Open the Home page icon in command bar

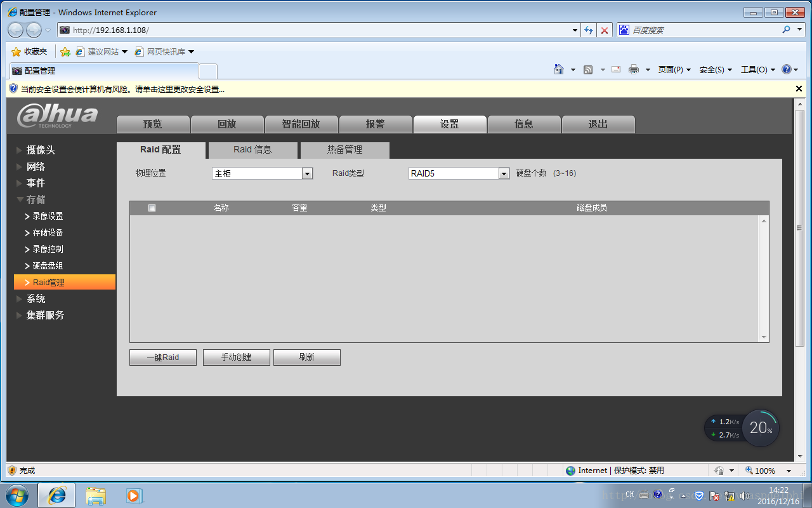click(559, 70)
